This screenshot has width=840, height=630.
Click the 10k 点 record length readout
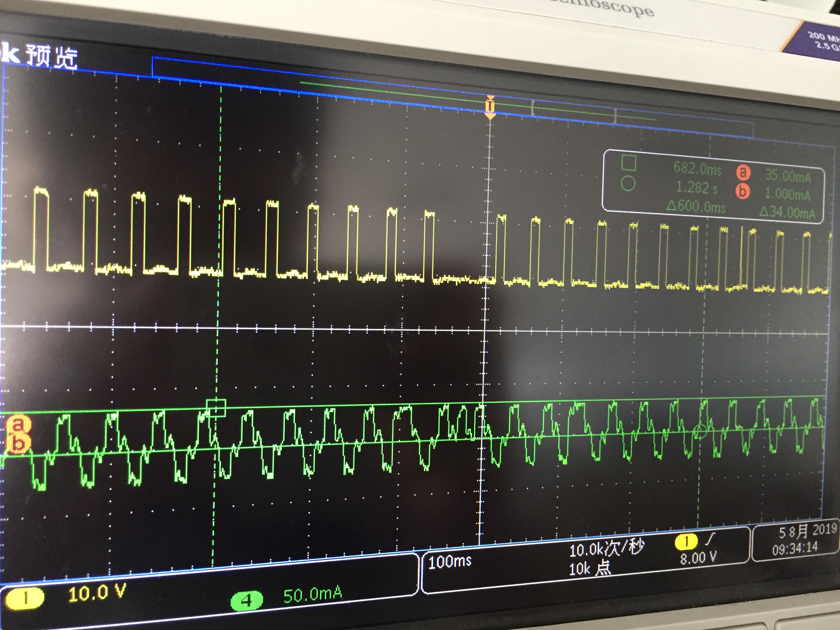click(x=589, y=568)
